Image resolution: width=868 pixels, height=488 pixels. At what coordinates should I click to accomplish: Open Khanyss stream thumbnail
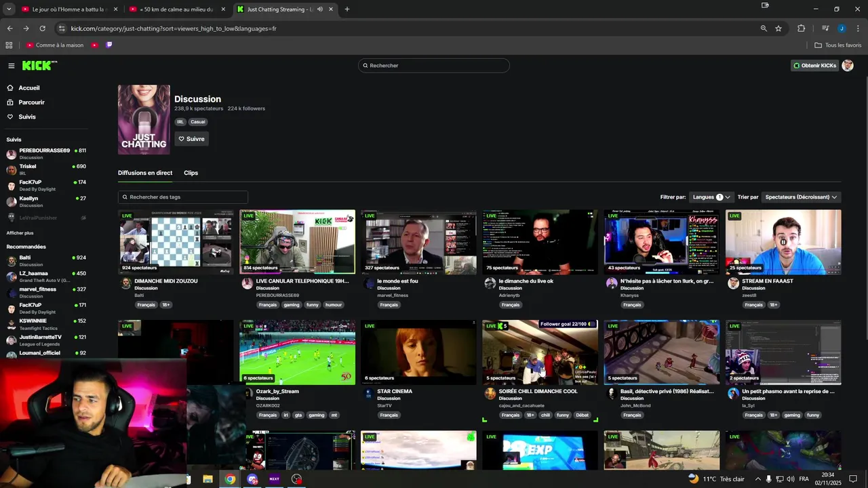pyautogui.click(x=661, y=242)
